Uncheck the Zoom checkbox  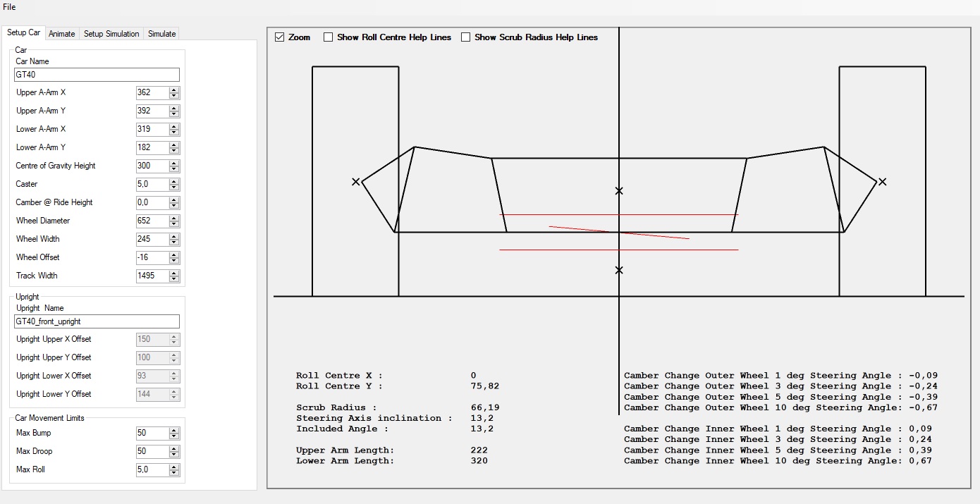pyautogui.click(x=280, y=37)
